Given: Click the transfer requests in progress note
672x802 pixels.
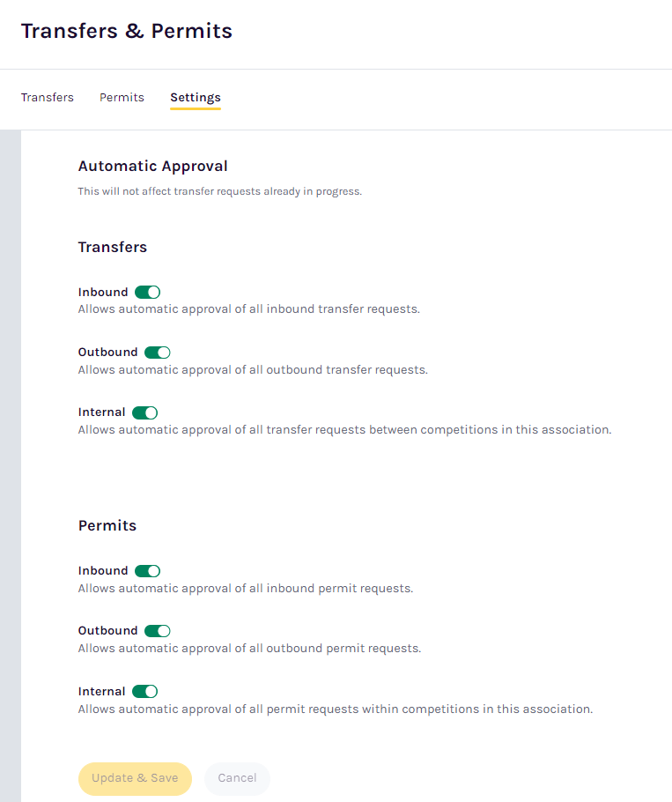Looking at the screenshot, I should (219, 191).
